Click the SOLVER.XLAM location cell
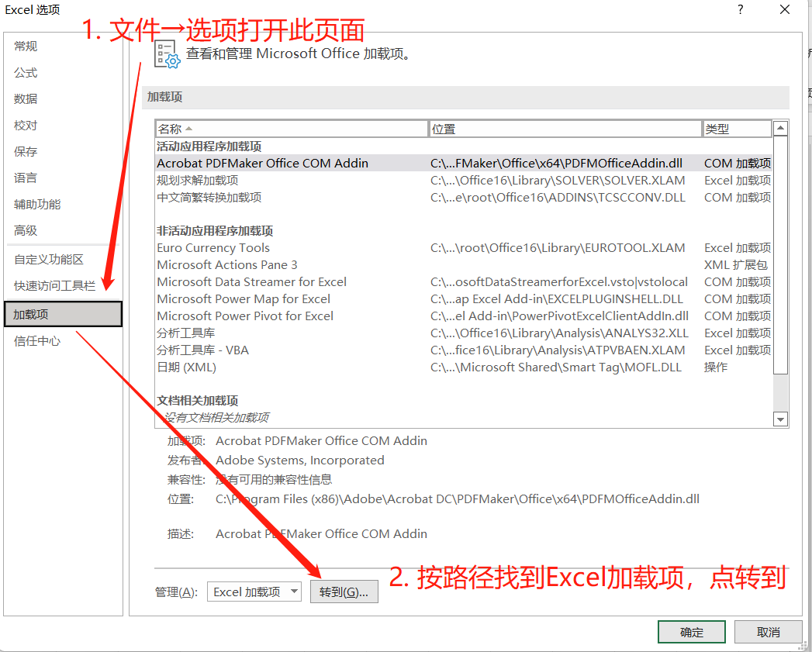Viewport: 812px width, 652px height. coord(558,180)
